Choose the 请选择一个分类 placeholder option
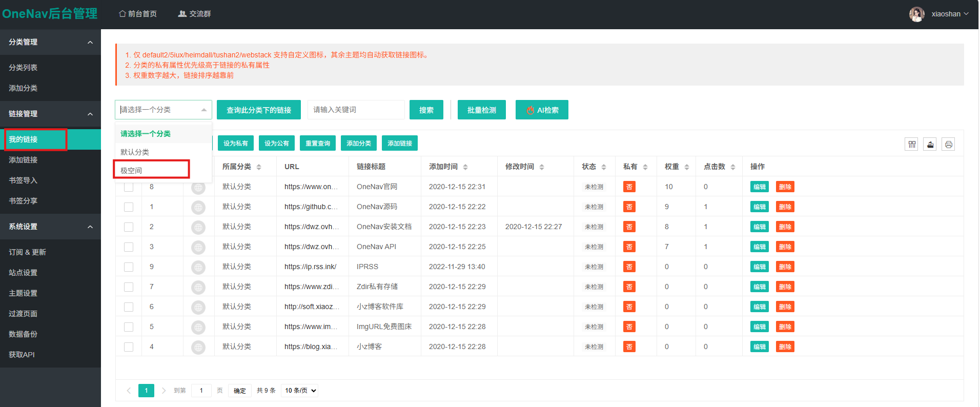The image size is (980, 407). point(164,134)
